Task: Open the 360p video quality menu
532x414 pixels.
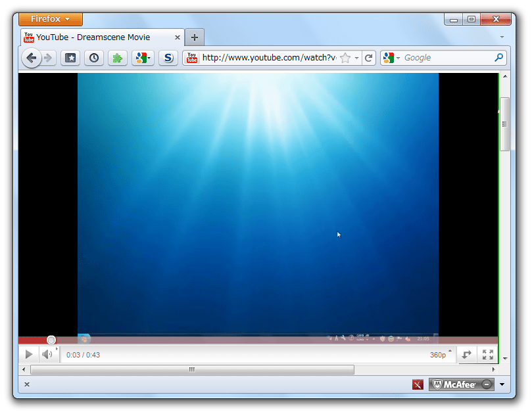Action: pyautogui.click(x=441, y=355)
